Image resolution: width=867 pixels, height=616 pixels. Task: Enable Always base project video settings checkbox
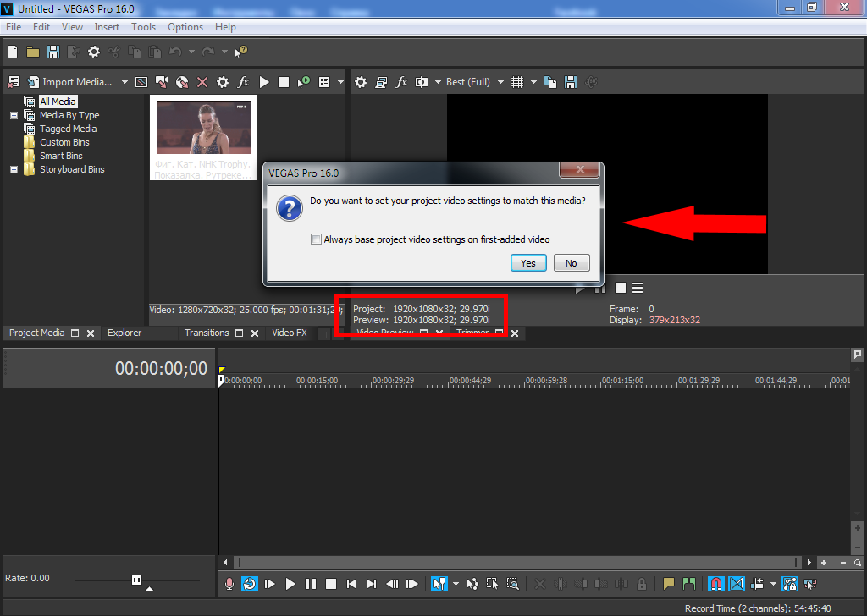click(316, 239)
